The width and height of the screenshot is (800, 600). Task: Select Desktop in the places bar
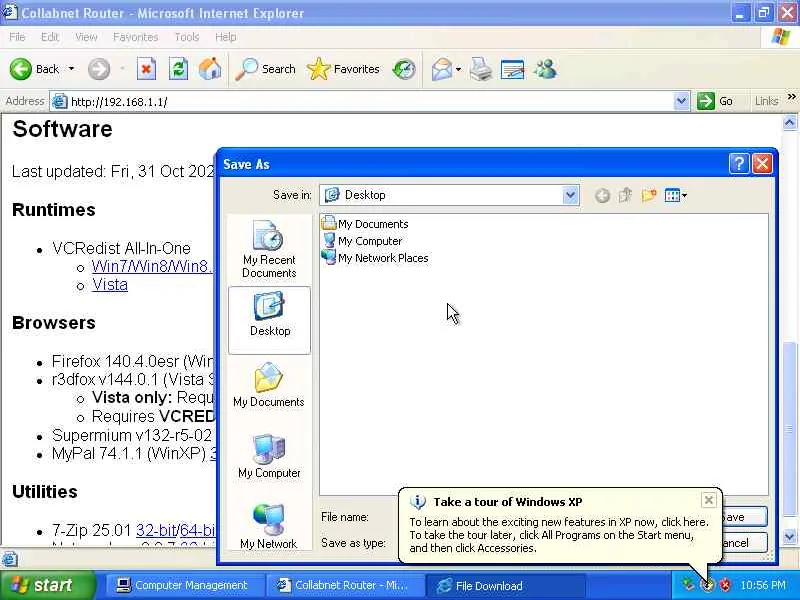(x=269, y=320)
